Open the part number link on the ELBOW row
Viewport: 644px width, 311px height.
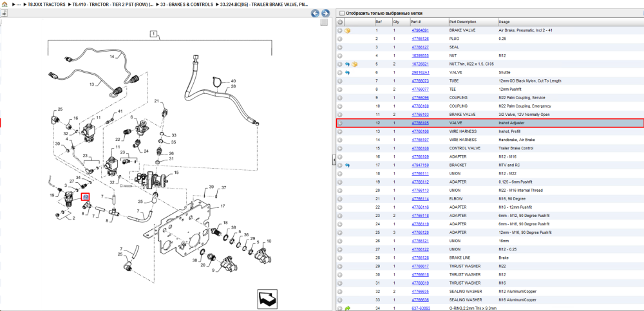(x=420, y=199)
